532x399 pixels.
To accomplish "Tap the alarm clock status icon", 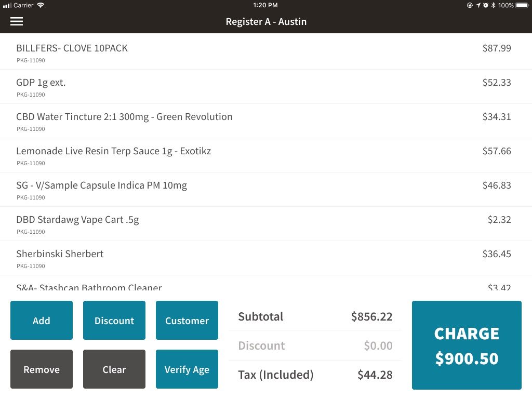I will [486, 5].
